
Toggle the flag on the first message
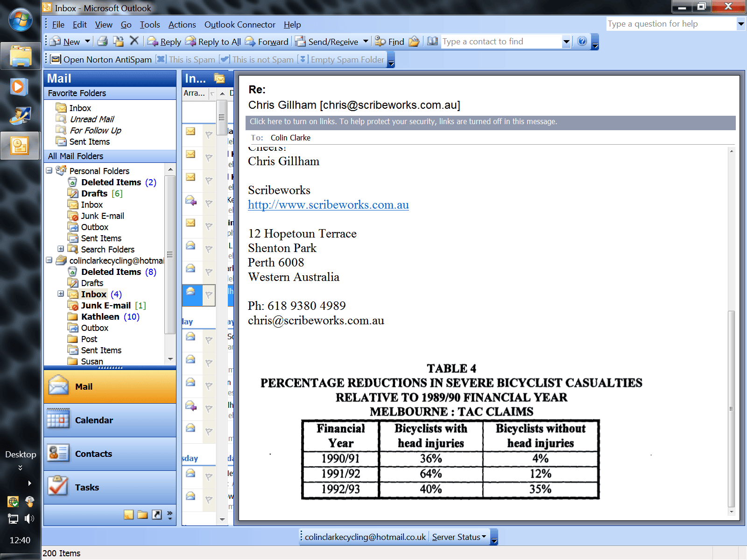pyautogui.click(x=209, y=134)
